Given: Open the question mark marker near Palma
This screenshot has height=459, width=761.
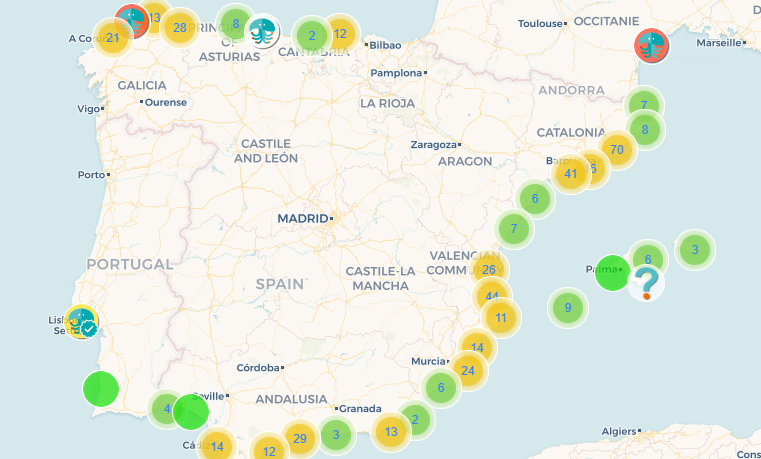Looking at the screenshot, I should coord(646,283).
